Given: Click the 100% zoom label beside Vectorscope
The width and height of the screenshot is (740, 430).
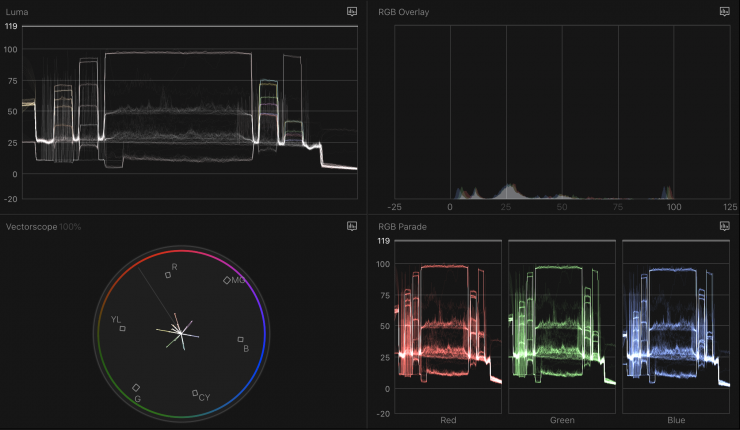Looking at the screenshot, I should click(x=71, y=227).
